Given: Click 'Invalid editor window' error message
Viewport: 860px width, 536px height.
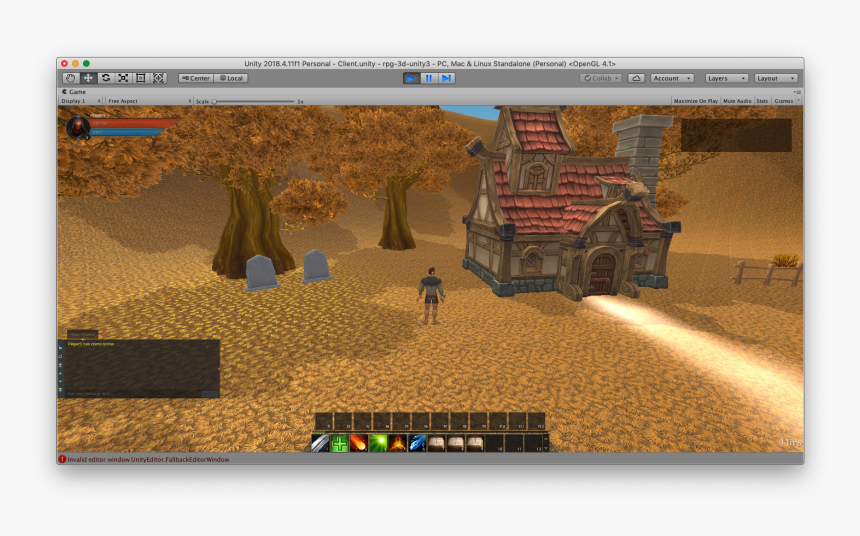Looking at the screenshot, I should coord(148,459).
